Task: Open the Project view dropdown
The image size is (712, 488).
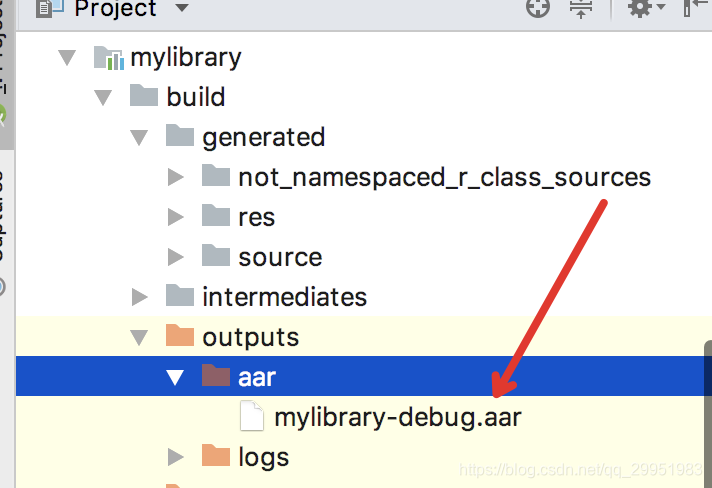Action: point(182,8)
